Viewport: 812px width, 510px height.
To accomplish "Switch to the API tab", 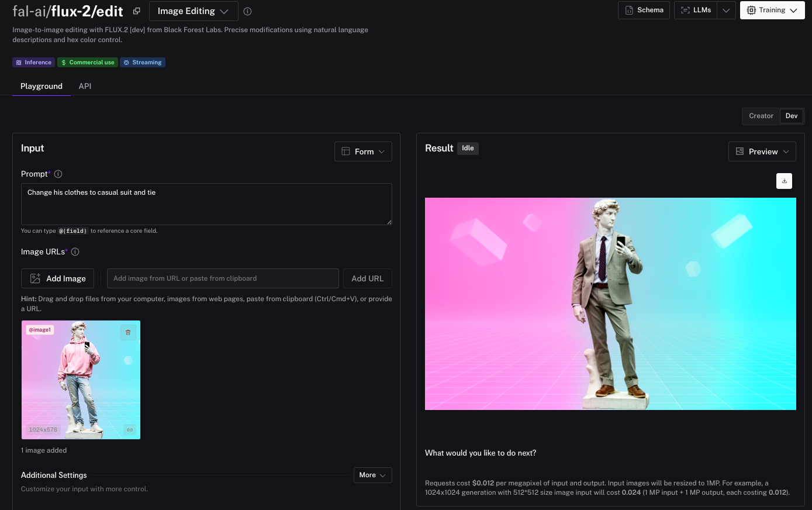I will [85, 86].
